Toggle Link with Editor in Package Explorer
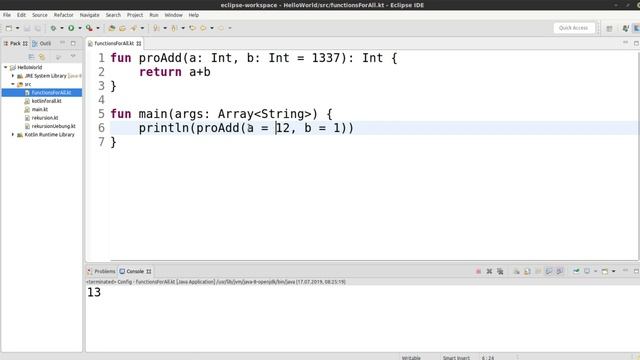 pyautogui.click(x=42, y=57)
